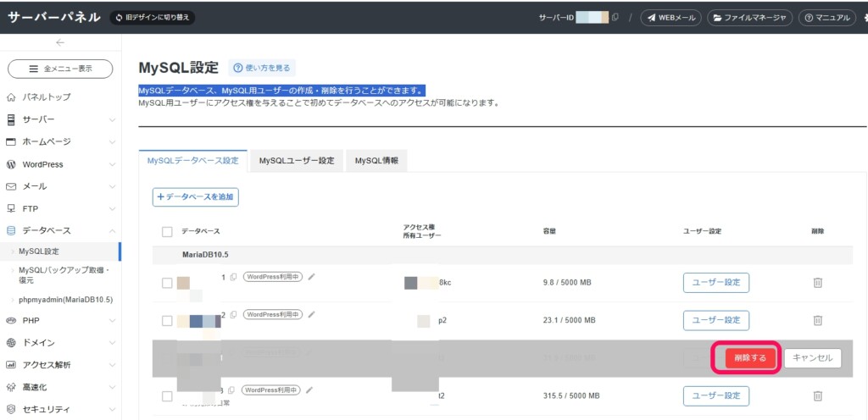Click the アクセス解析 chart icon in the sidebar
This screenshot has height=420, width=868.
pyautogui.click(x=10, y=365)
